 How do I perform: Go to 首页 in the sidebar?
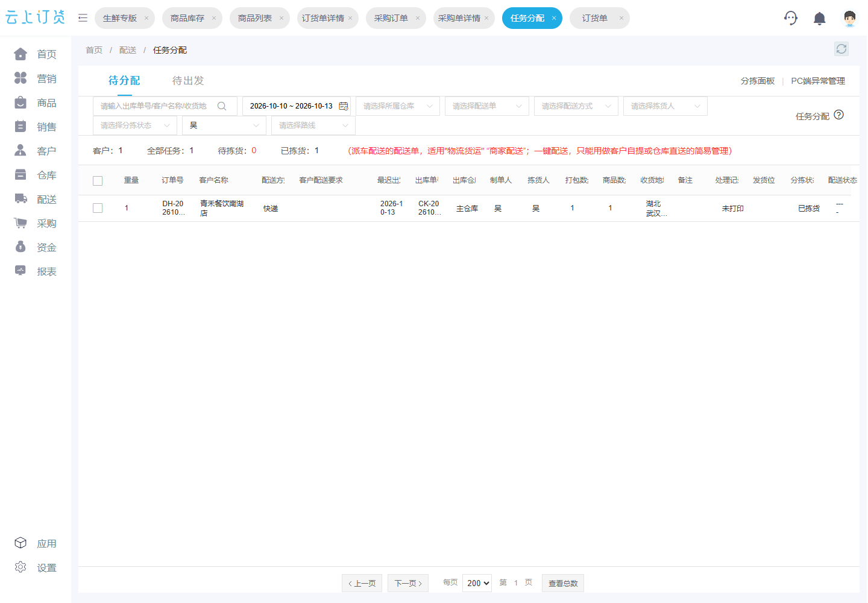click(36, 54)
